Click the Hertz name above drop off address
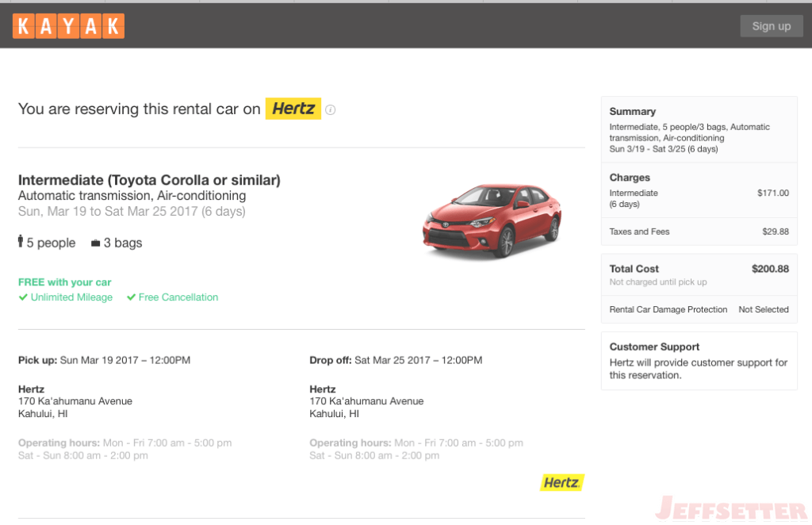The width and height of the screenshot is (812, 525). (323, 389)
